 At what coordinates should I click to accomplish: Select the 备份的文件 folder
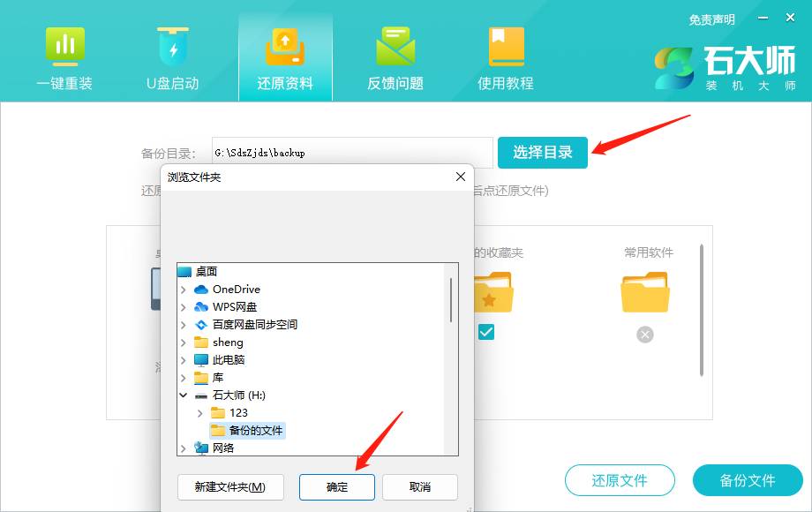(247, 430)
